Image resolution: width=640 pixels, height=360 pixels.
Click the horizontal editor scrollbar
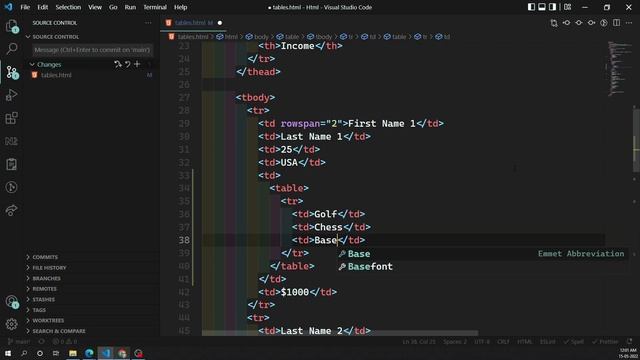[340, 333]
